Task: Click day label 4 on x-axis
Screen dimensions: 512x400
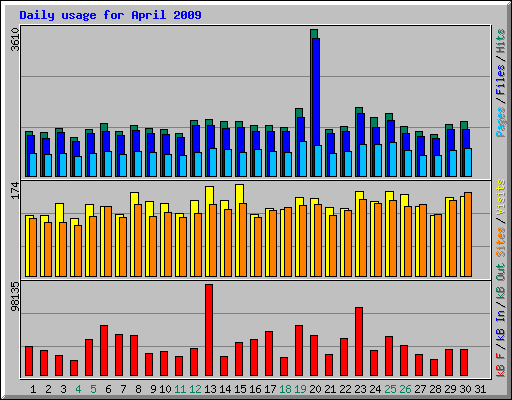Action: tap(78, 389)
